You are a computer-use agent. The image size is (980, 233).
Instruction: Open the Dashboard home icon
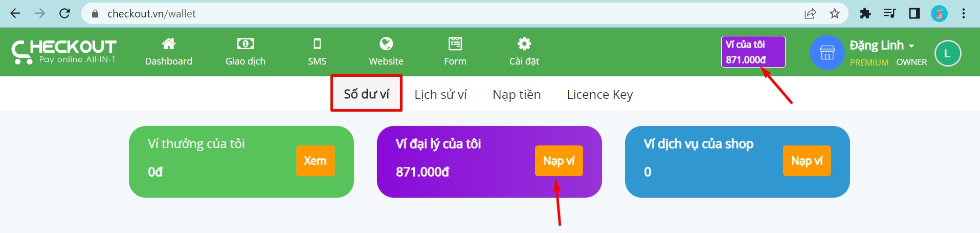click(x=168, y=44)
